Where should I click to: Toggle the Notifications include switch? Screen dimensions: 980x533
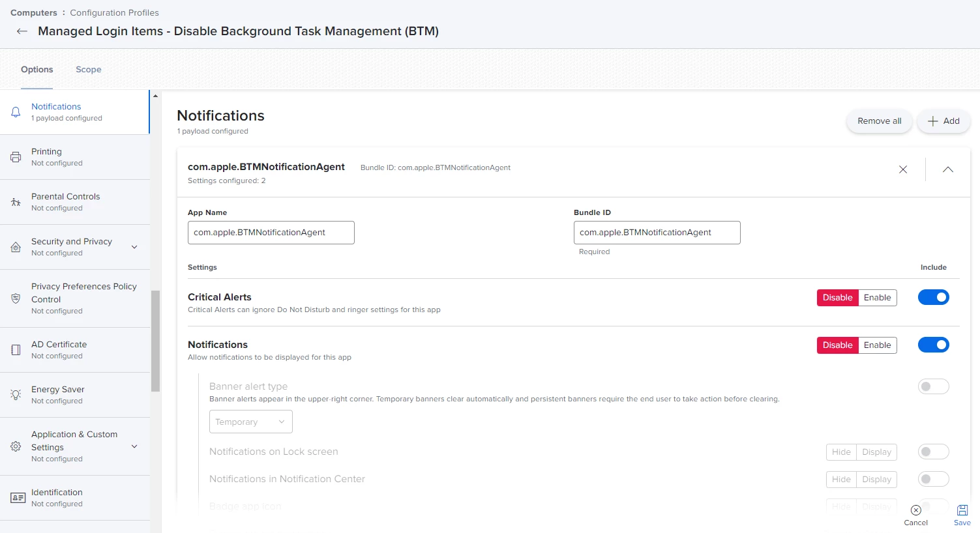coord(934,345)
